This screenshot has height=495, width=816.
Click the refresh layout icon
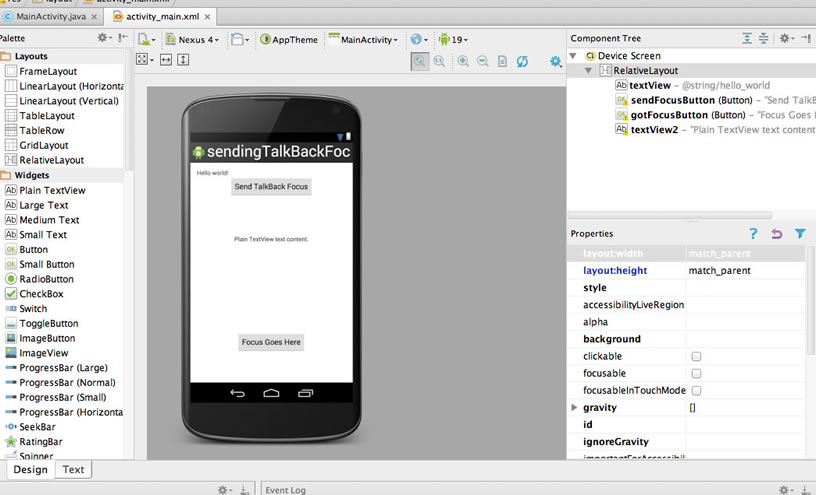coord(522,61)
